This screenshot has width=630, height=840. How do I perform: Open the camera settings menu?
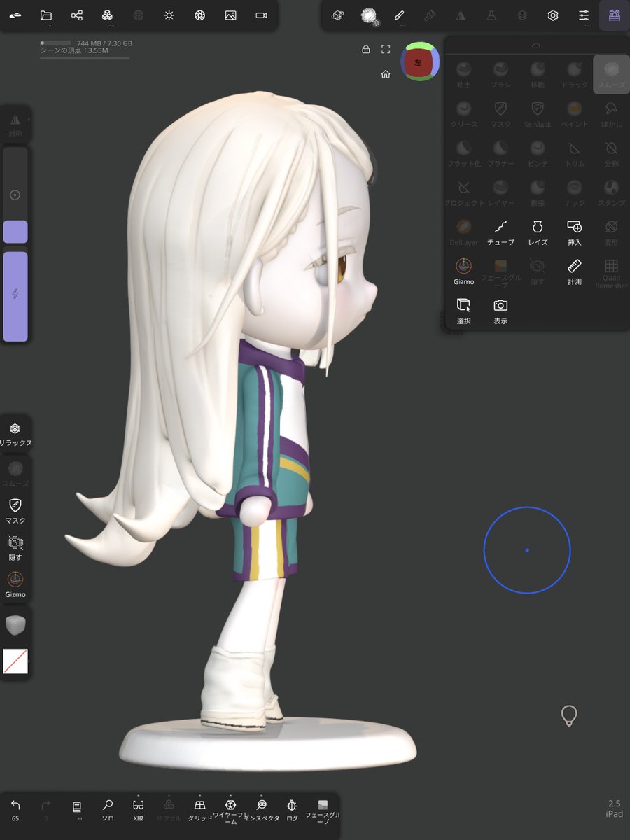[x=261, y=15]
